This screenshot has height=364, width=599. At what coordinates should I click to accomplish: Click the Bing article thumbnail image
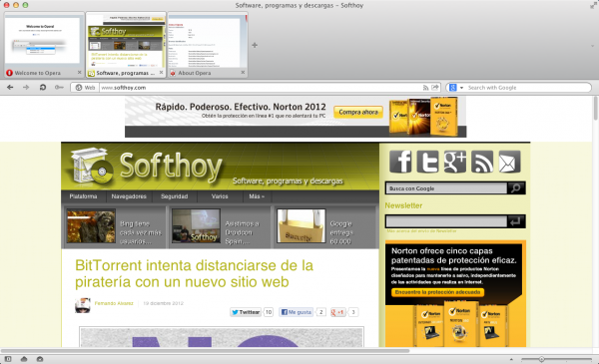pos(91,226)
